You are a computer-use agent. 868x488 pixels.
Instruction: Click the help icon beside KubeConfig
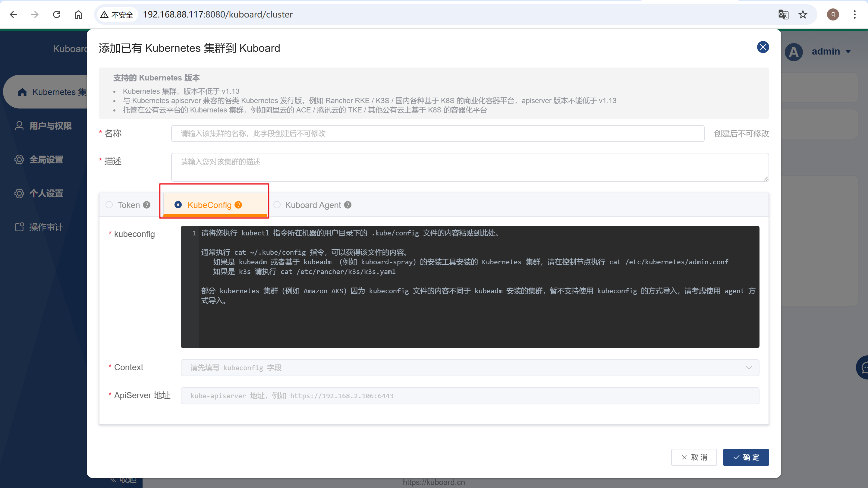[238, 205]
